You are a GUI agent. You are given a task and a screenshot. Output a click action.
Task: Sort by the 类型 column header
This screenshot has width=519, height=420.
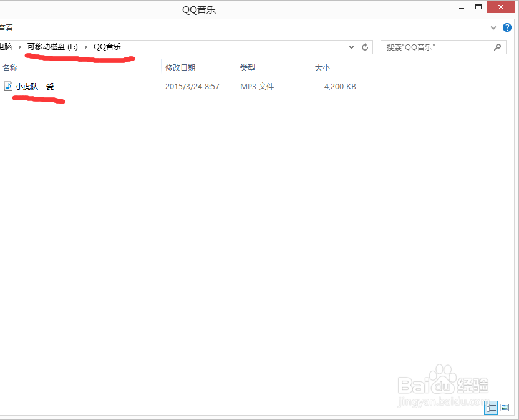pyautogui.click(x=247, y=67)
